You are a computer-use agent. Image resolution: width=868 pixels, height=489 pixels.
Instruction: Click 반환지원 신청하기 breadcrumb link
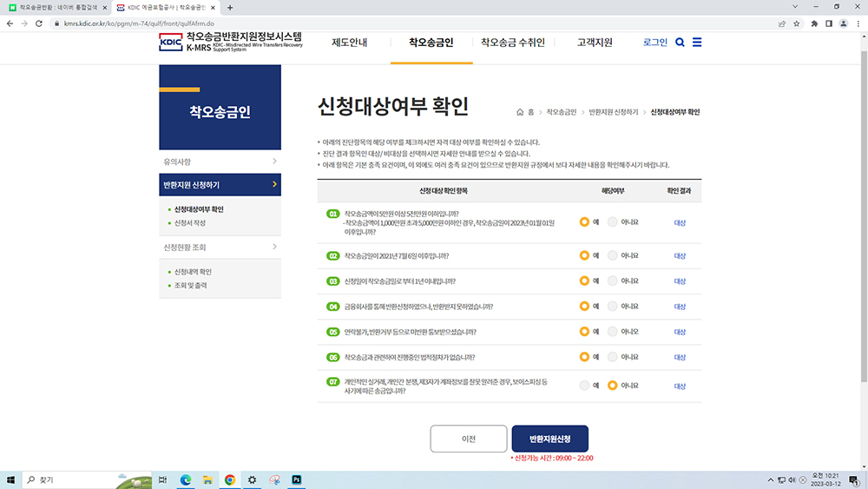(x=614, y=112)
